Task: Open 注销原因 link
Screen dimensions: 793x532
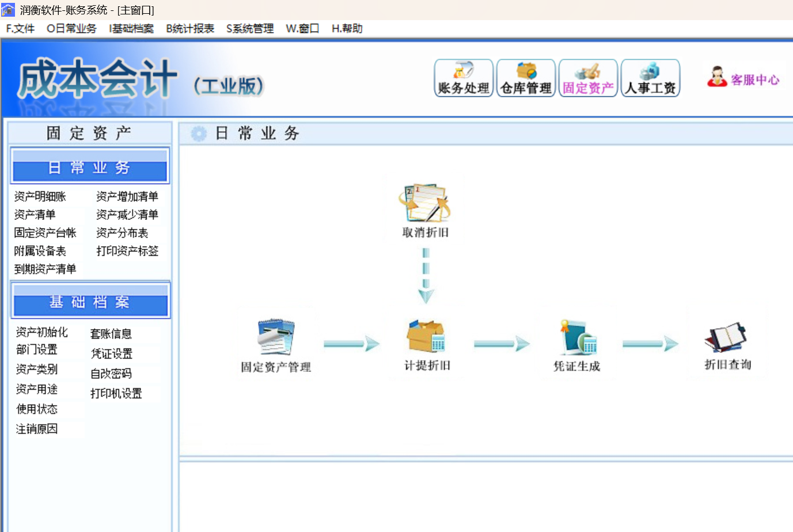Action: click(37, 429)
